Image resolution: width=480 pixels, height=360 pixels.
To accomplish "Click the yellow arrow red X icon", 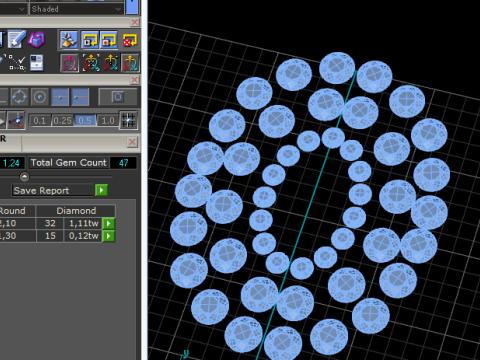I will (129, 40).
